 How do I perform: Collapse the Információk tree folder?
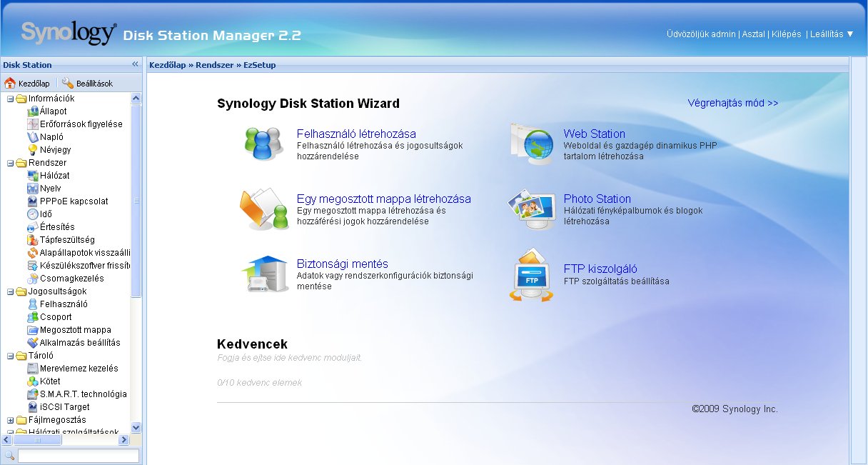tap(11, 99)
